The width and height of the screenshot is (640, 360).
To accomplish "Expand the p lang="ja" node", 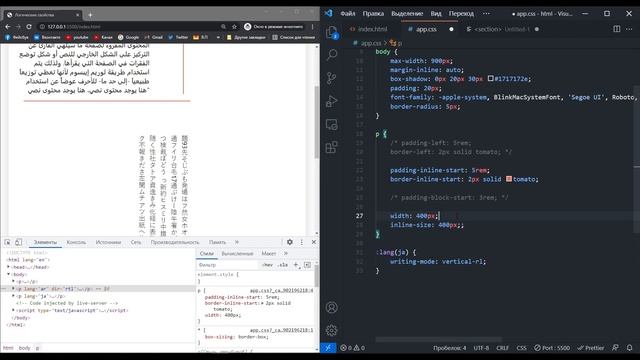I will (13, 296).
